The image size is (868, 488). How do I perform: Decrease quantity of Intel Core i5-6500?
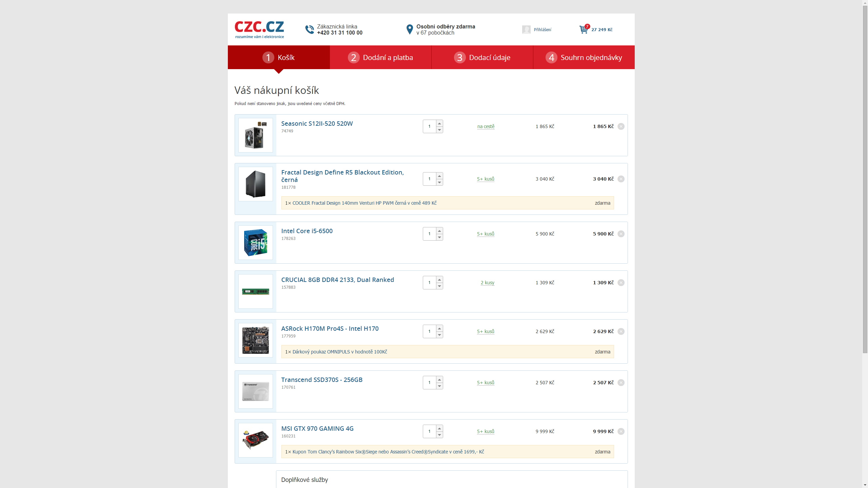[x=439, y=237]
